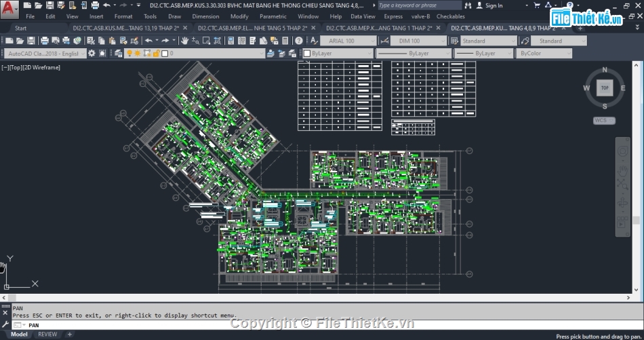644x340 pixels.
Task: Click the 3DDWF globe icon
Action: (x=77, y=41)
